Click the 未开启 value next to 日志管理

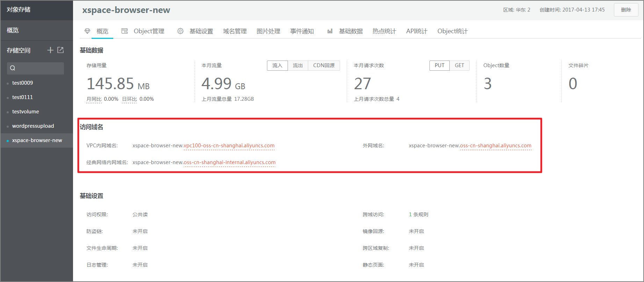click(x=140, y=265)
